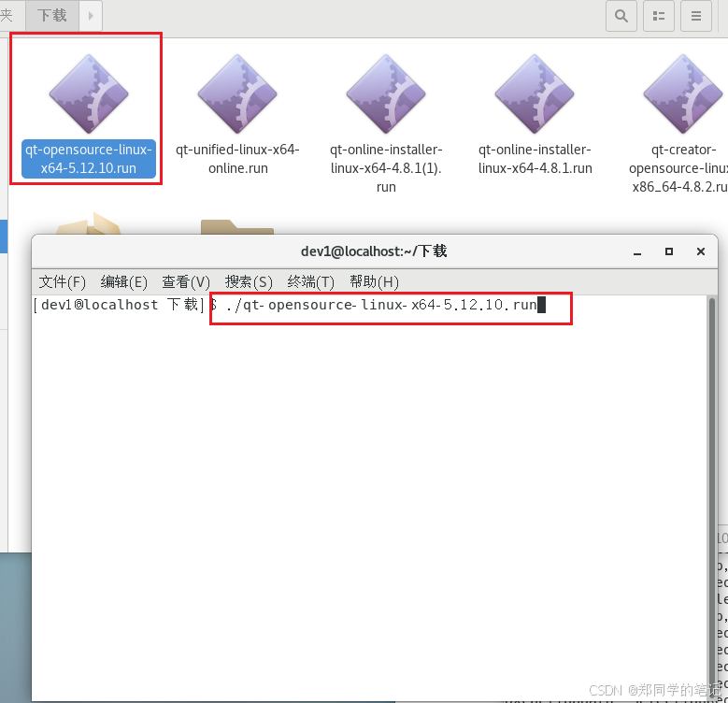The width and height of the screenshot is (728, 703).
Task: Minimize the terminal window
Action: [637, 251]
